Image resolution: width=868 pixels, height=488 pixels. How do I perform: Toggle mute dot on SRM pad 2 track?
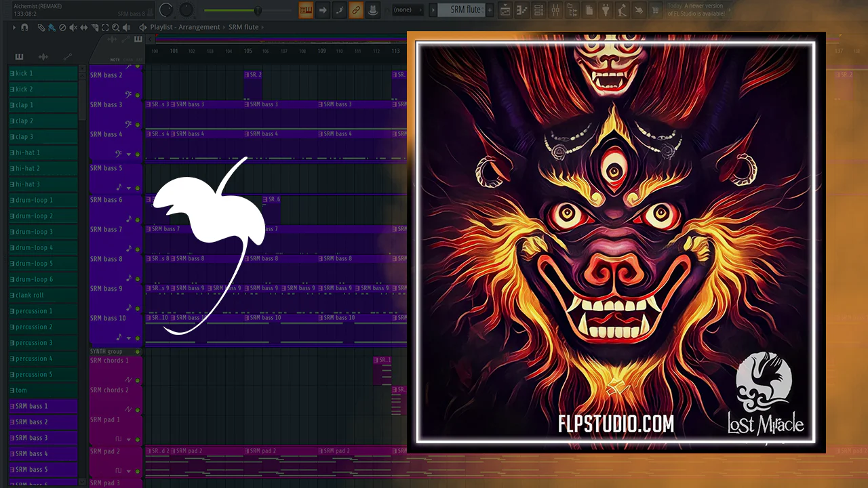click(138, 471)
